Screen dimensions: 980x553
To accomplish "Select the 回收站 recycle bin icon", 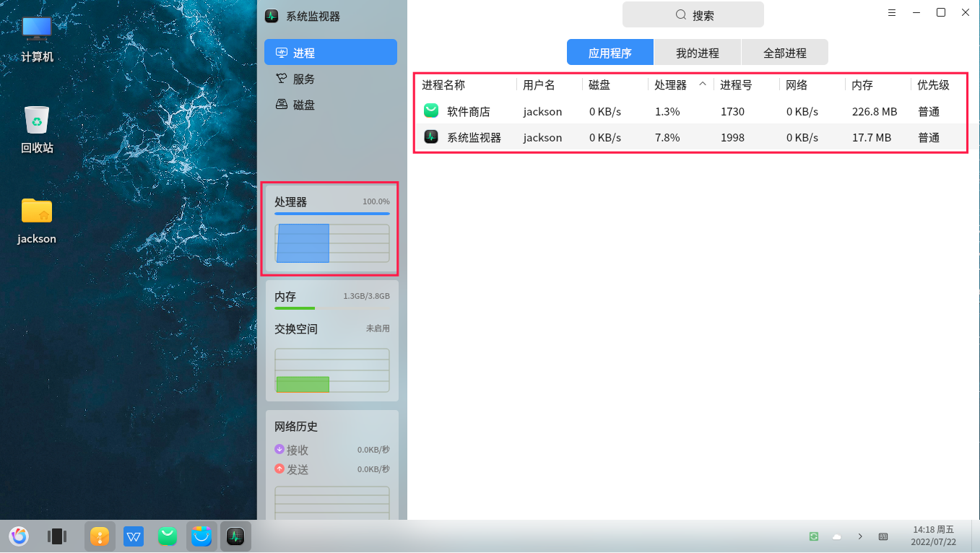I will pos(37,129).
